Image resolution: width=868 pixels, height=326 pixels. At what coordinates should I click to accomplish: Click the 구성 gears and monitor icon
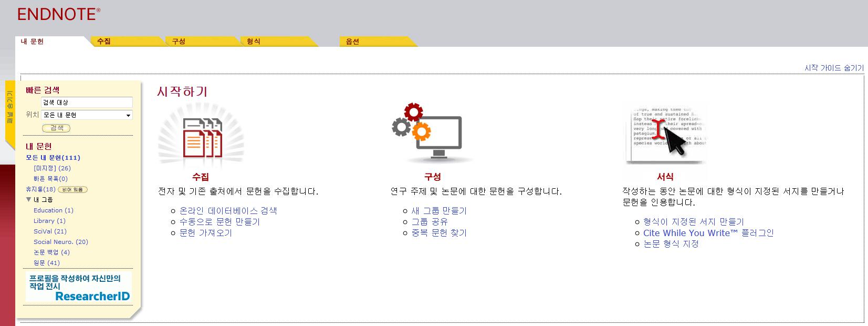(x=432, y=134)
